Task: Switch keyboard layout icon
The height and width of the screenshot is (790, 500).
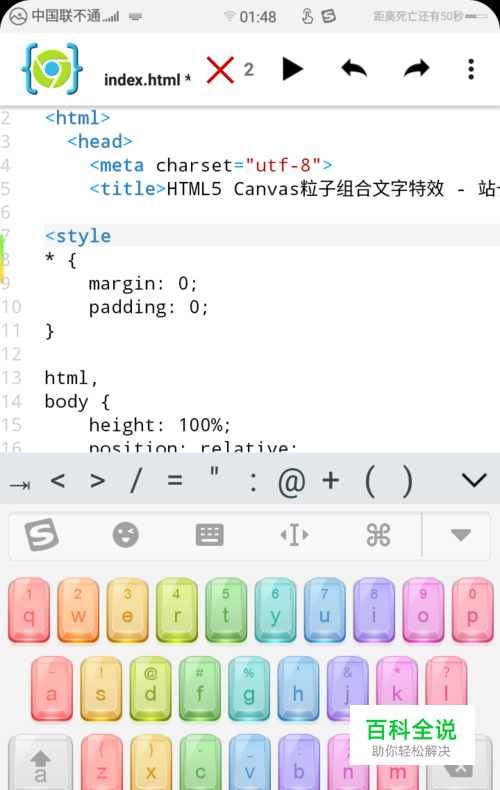Action: (x=210, y=535)
